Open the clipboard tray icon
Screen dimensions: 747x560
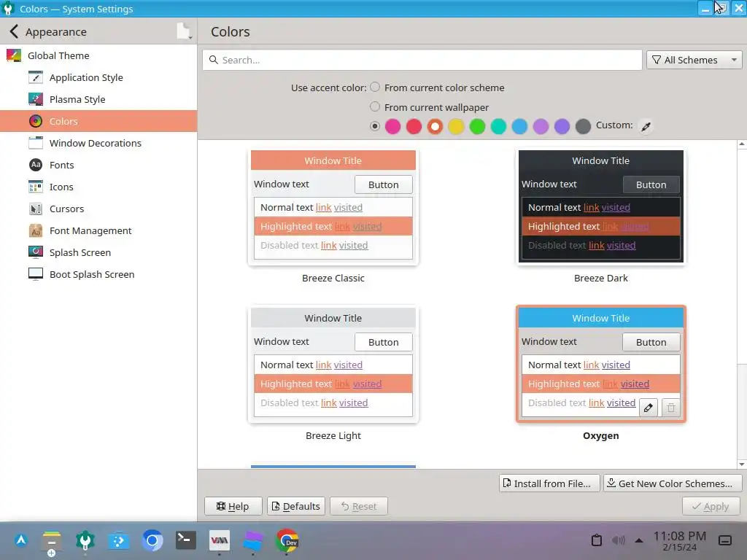point(597,540)
